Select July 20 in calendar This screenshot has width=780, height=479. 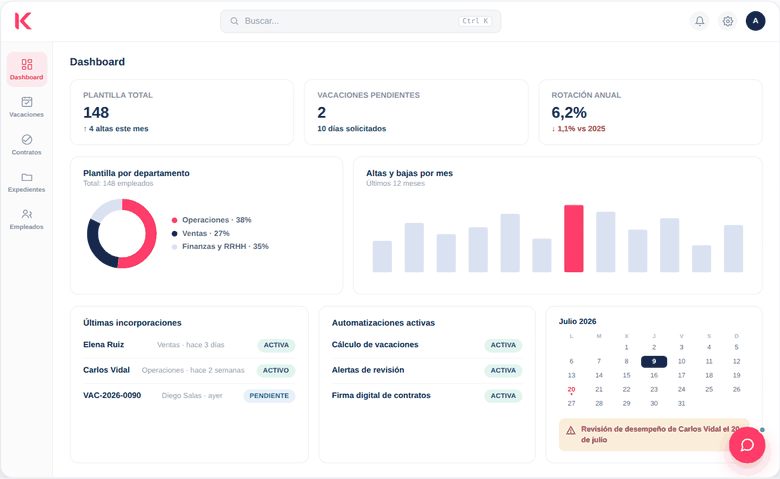coord(571,389)
